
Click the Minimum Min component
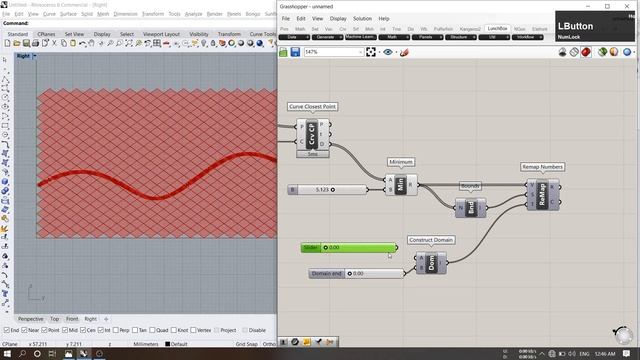tap(401, 184)
